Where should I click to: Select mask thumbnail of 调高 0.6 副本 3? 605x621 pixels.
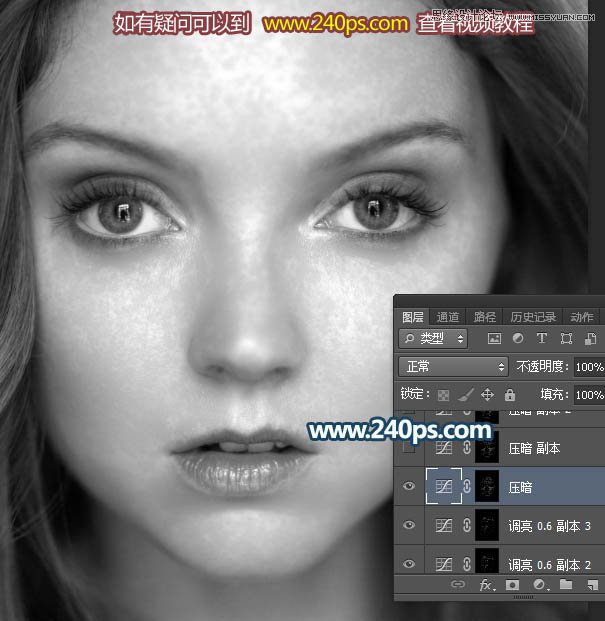[487, 525]
